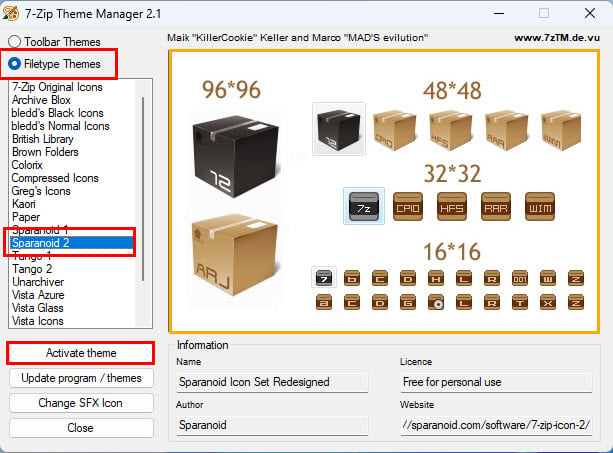Click the theme list vertical scrollbar
Viewport: 613px width, 453px height.
(x=143, y=188)
